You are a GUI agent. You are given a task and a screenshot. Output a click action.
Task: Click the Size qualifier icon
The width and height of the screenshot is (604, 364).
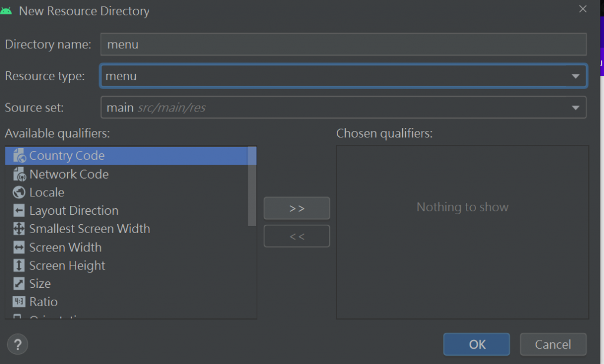19,284
